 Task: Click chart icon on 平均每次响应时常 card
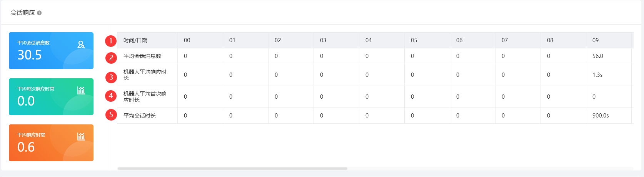tap(81, 91)
